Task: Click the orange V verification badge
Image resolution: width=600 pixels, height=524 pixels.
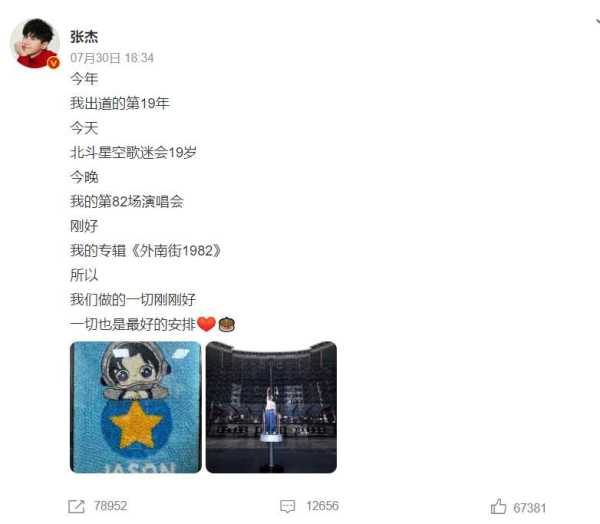Action: click(x=54, y=62)
